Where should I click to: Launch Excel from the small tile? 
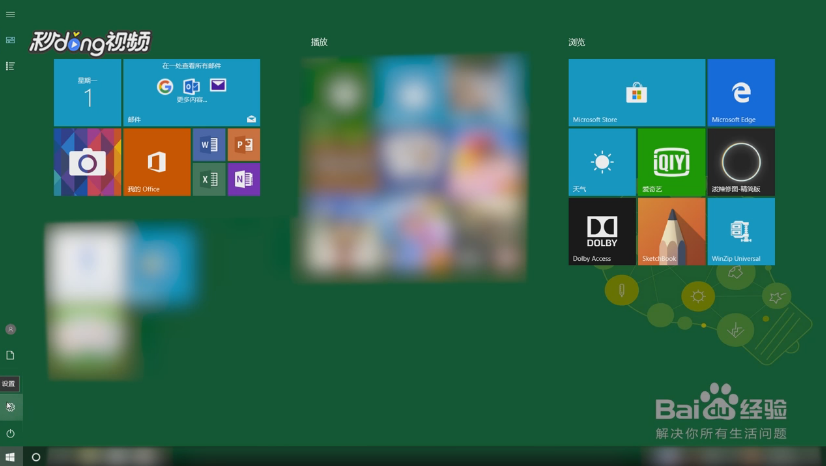pos(209,180)
